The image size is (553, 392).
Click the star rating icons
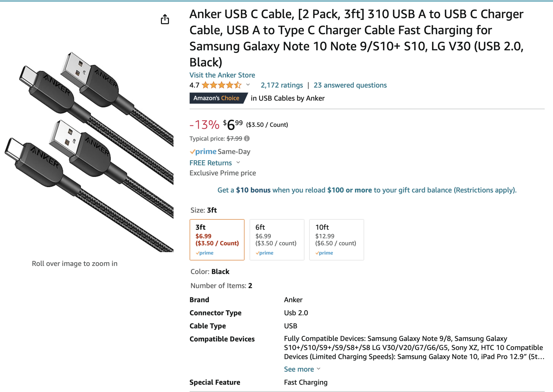tap(221, 85)
